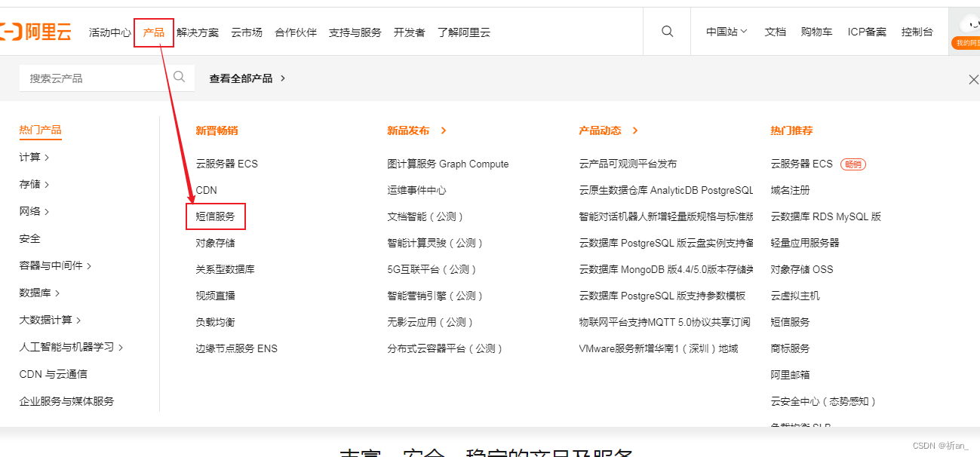
Task: Open the 对象存储 link under 新晋畅销
Action: [x=216, y=243]
